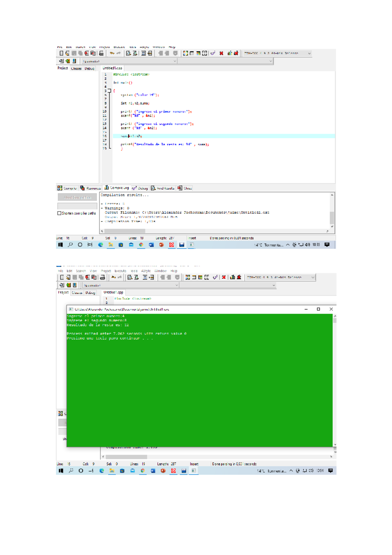The width and height of the screenshot is (392, 555).
Task: Click the Undo arrow icon in the upper IDE toolbar
Action: click(112, 53)
